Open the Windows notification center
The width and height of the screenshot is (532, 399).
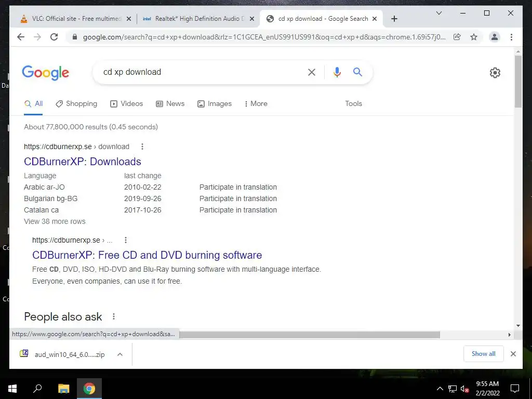(515, 389)
